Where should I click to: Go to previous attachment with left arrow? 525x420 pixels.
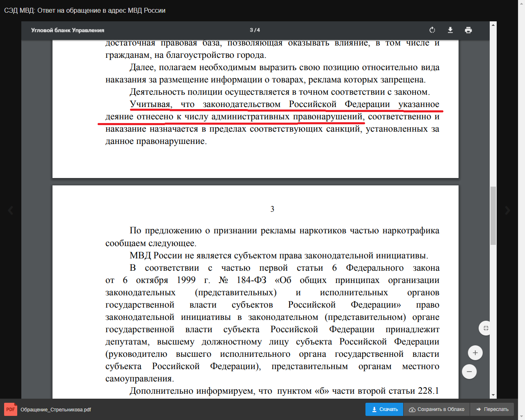[11, 210]
